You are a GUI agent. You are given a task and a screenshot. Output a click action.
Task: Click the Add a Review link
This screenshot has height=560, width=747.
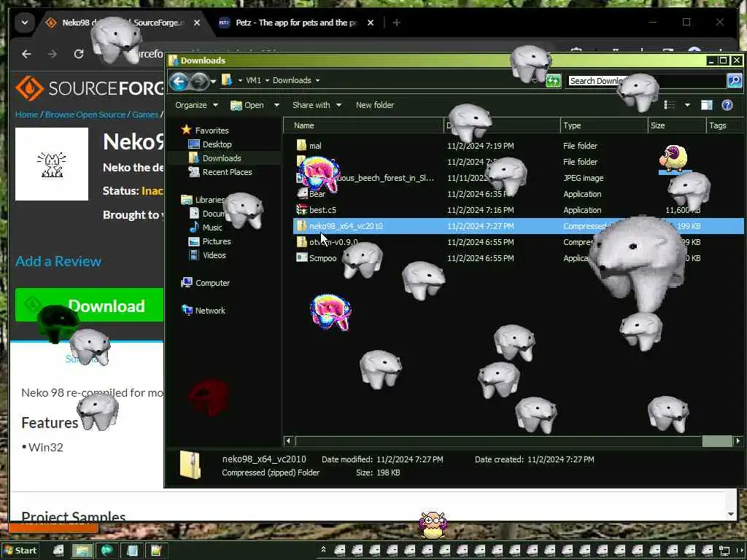[x=58, y=262]
